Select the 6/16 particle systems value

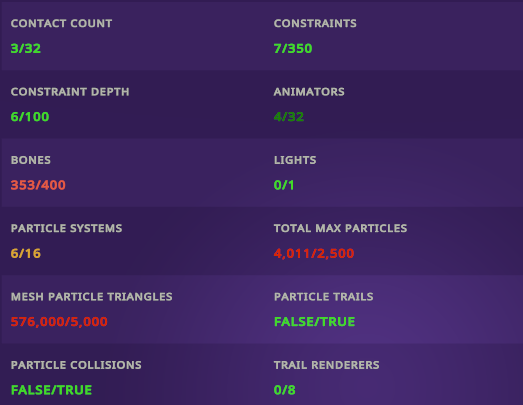coord(26,254)
